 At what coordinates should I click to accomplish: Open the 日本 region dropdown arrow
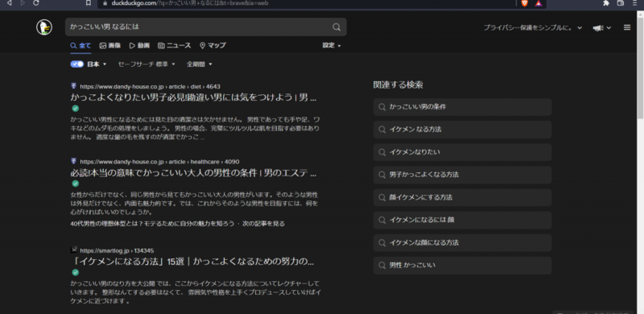[x=105, y=64]
